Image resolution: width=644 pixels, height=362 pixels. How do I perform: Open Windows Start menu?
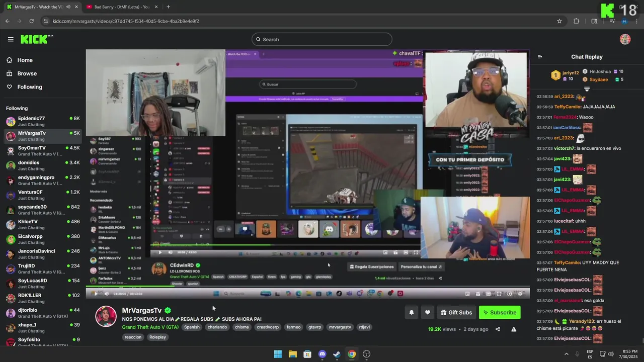tap(278, 354)
